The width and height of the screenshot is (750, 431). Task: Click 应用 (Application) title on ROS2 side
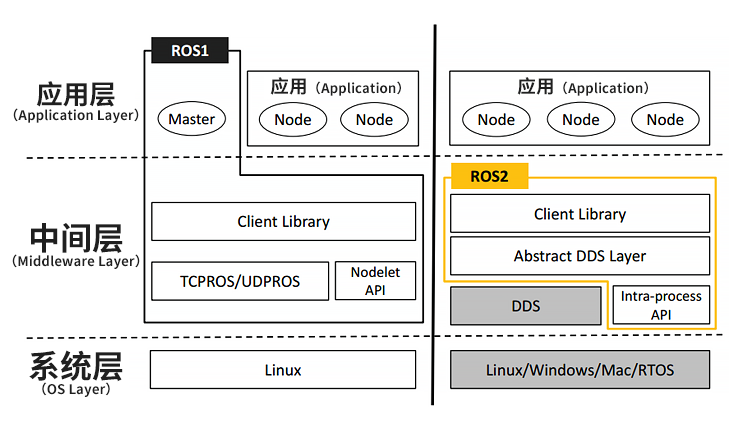[x=583, y=87]
